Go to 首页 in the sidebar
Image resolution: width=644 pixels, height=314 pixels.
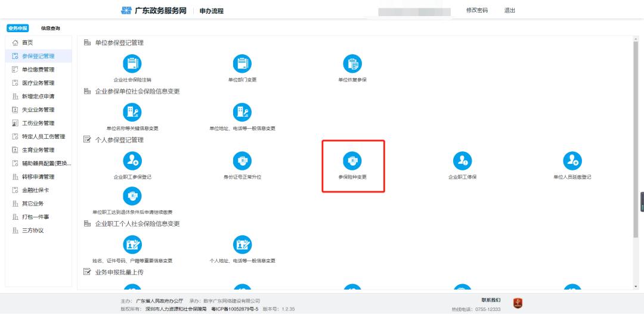point(27,43)
